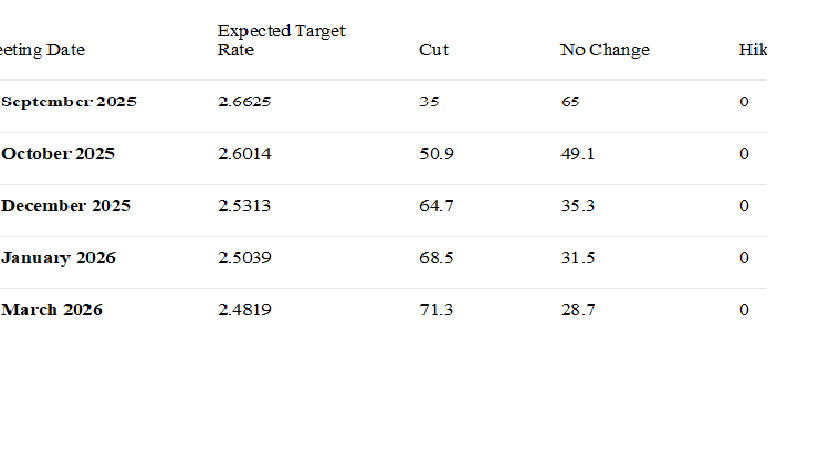Select the January 2026 meeting row label
819x460 pixels.
58,258
